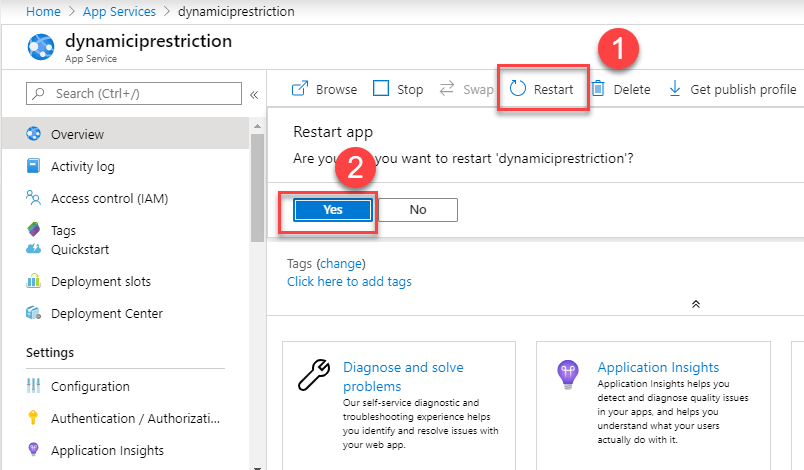Open Overview in the sidebar
This screenshot has height=470, width=804.
(x=77, y=134)
